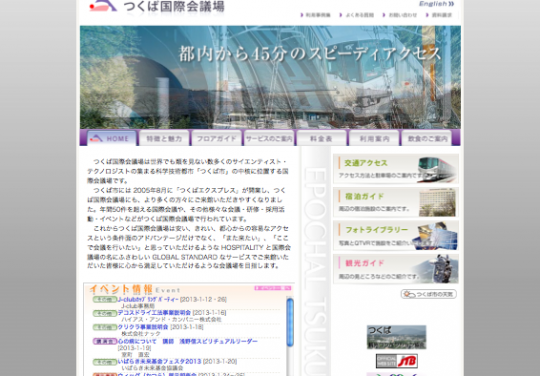The height and width of the screenshot is (376, 540).
Task: Click the つくば国際会議場 site logo
Action: coord(157,6)
